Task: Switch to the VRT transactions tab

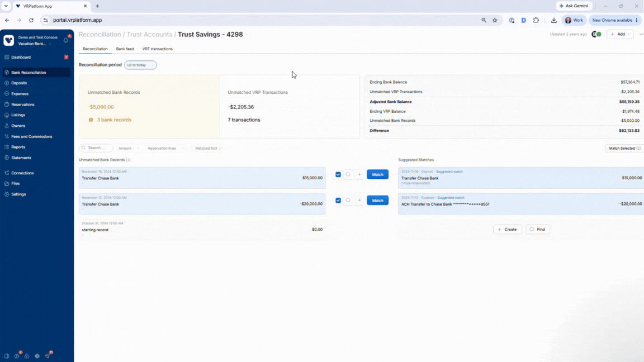Action: tap(157, 49)
